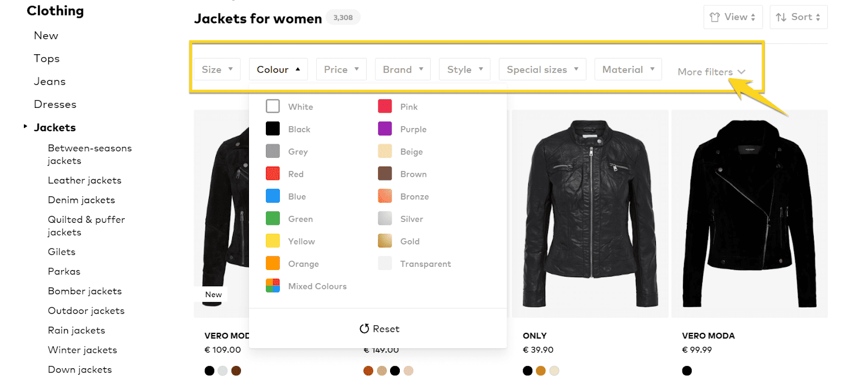
Task: Pick amber colour dot under ONLY jacket
Action: coord(541,371)
